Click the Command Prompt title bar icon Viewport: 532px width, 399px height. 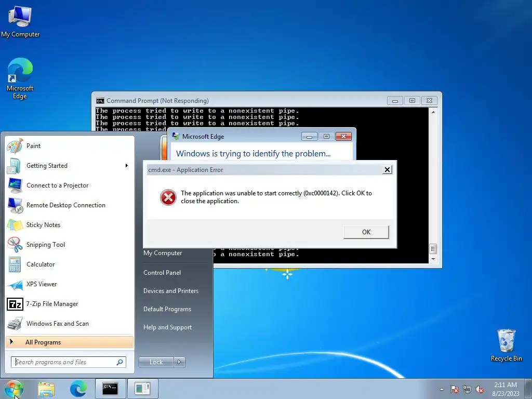pyautogui.click(x=100, y=101)
